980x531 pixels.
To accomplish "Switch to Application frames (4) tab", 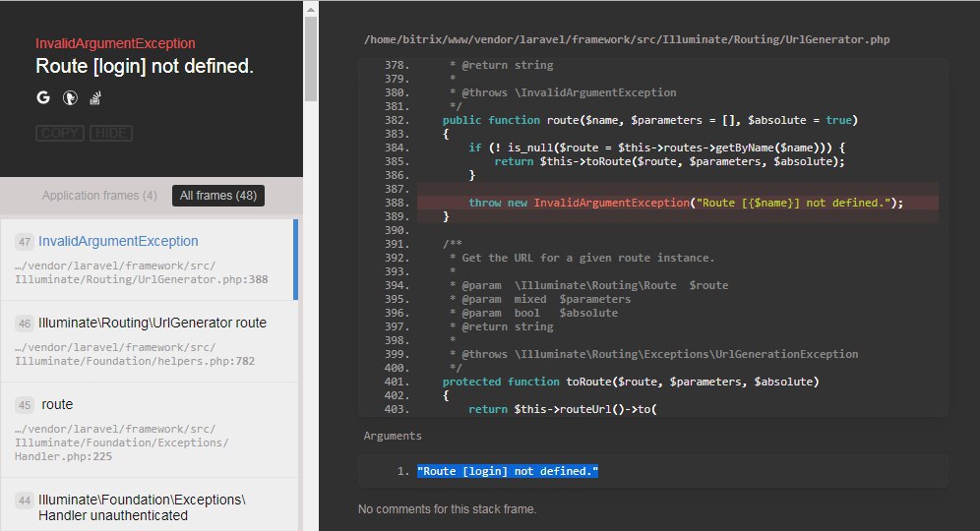I will (99, 196).
